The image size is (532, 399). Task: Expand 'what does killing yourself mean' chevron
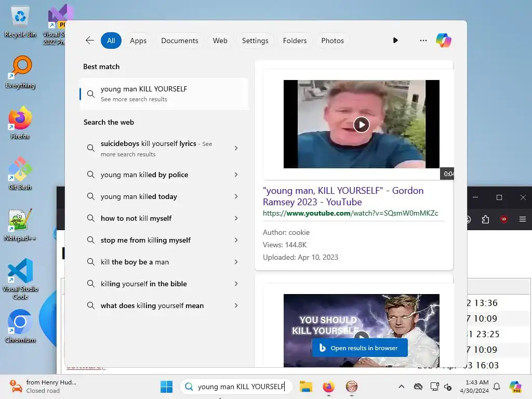coord(236,305)
